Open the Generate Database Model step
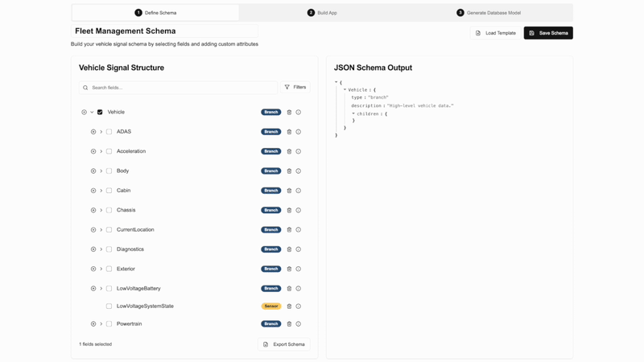Image resolution: width=644 pixels, height=362 pixels. click(x=489, y=13)
